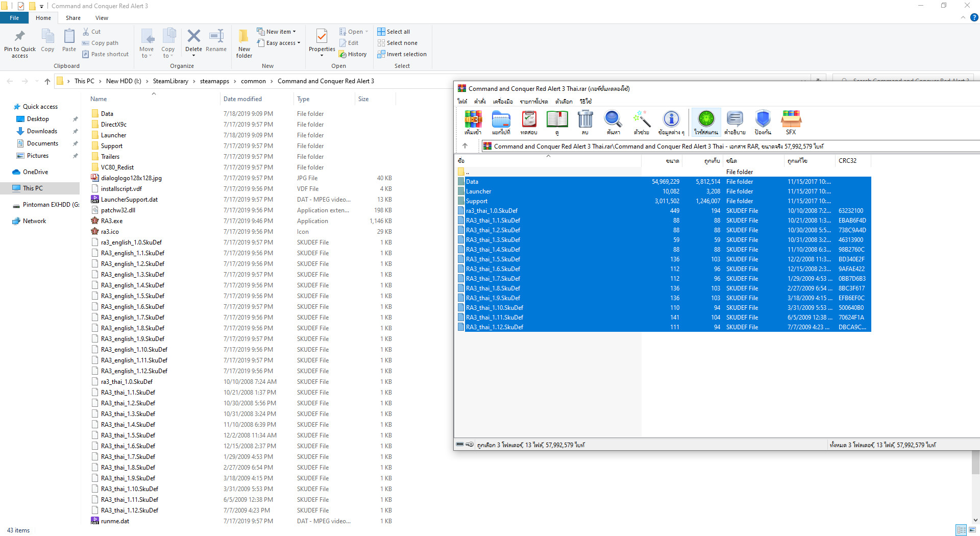
Task: Open the File menu tab
Action: pos(14,18)
